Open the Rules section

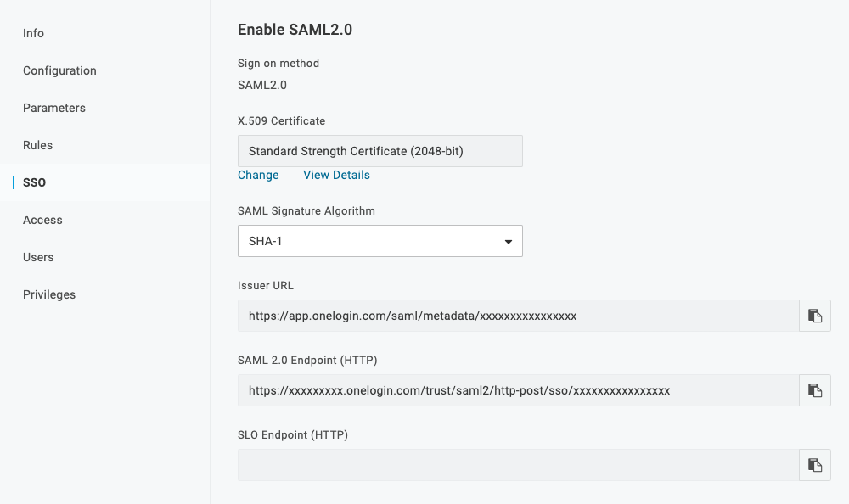pyautogui.click(x=38, y=145)
